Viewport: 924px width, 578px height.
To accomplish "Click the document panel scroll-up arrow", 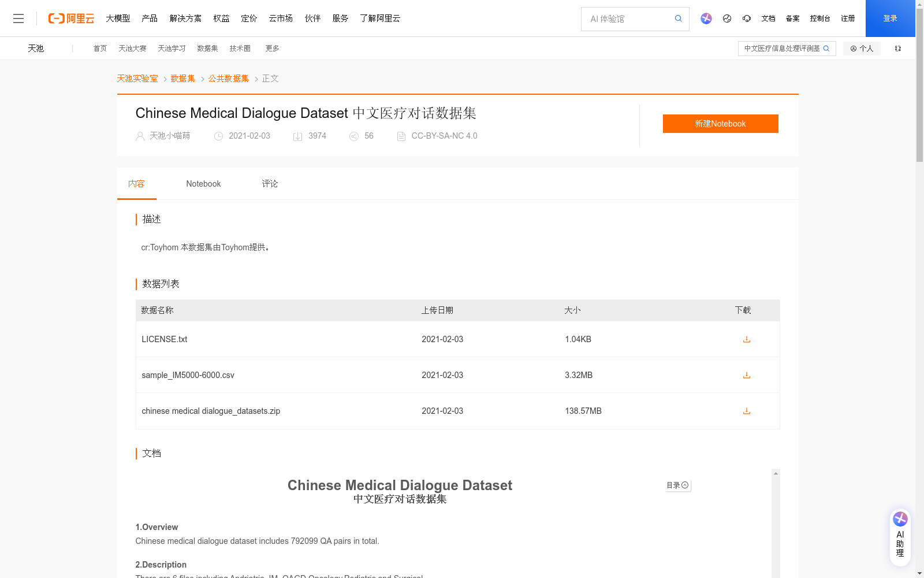I will [x=776, y=473].
